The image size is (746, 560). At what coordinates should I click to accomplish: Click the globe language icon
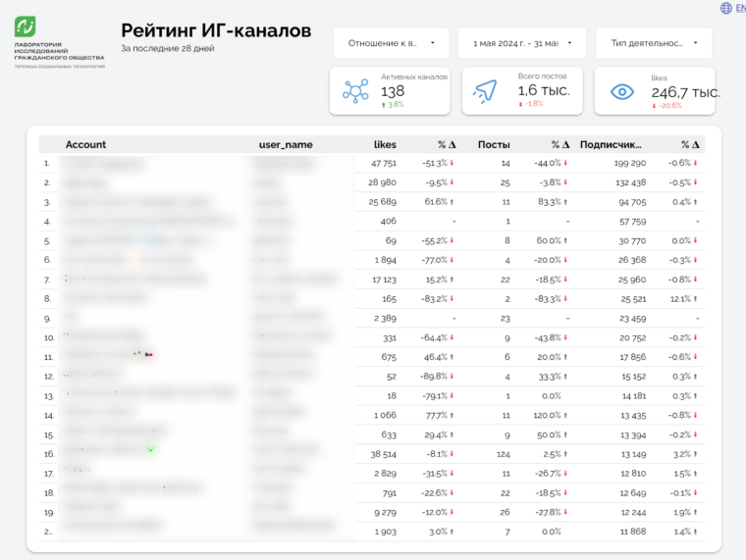click(x=726, y=8)
